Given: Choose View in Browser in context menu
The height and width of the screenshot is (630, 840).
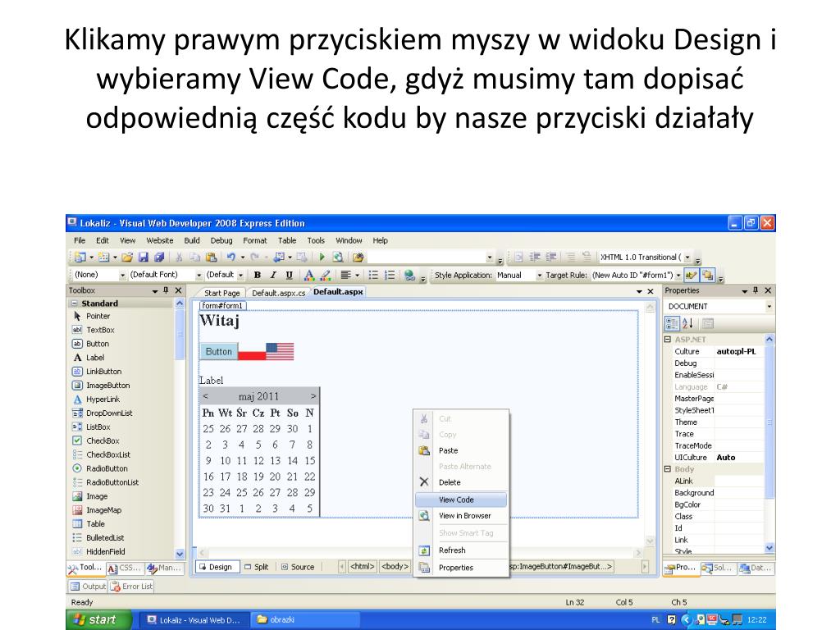Looking at the screenshot, I should pyautogui.click(x=461, y=516).
